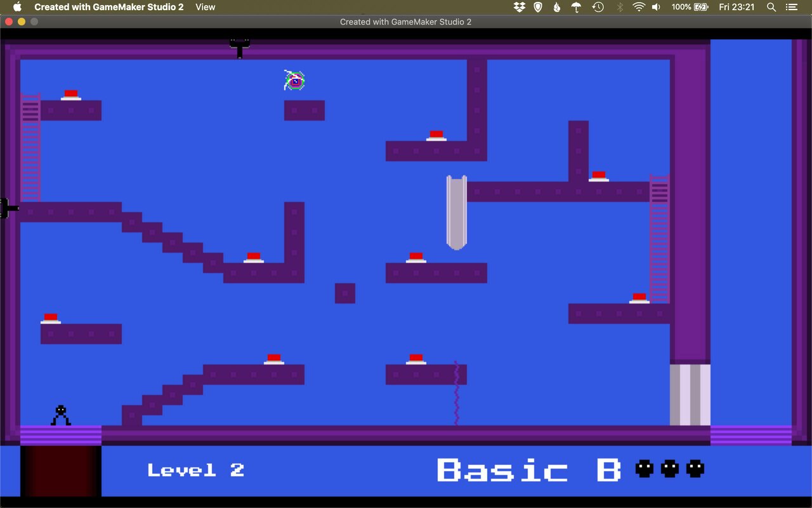Click the left ladder
This screenshot has width=812, height=508.
click(x=30, y=147)
